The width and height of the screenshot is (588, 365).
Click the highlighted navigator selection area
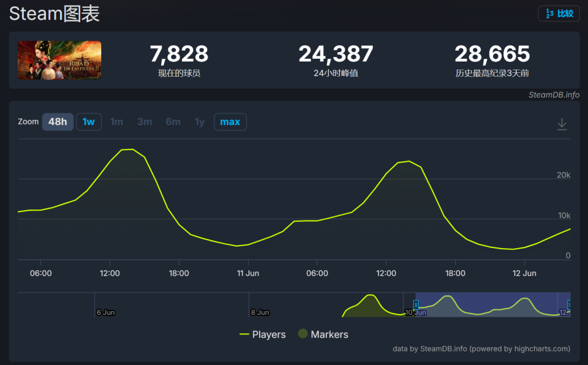(493, 304)
